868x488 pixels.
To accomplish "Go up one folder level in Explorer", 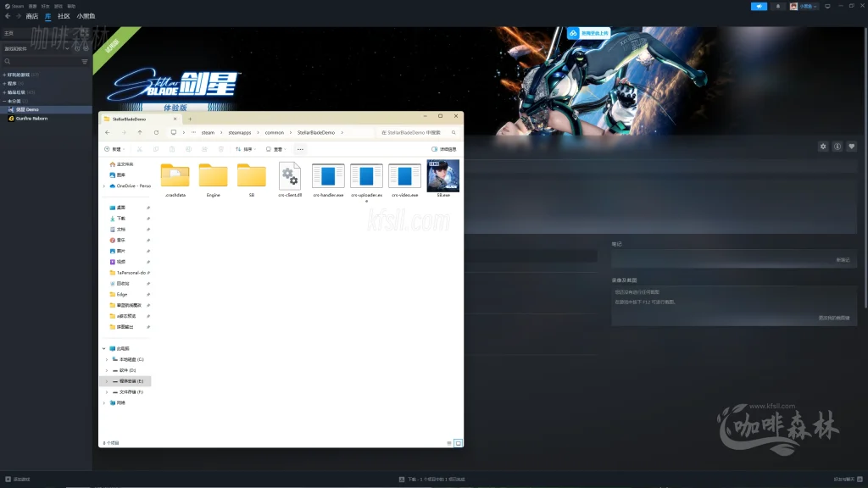I will tap(140, 133).
